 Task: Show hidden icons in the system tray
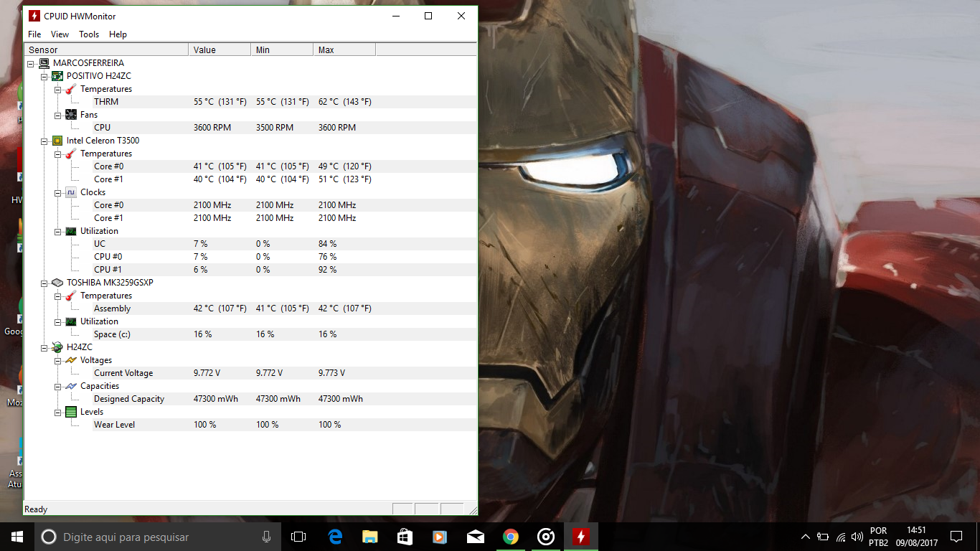tap(806, 537)
